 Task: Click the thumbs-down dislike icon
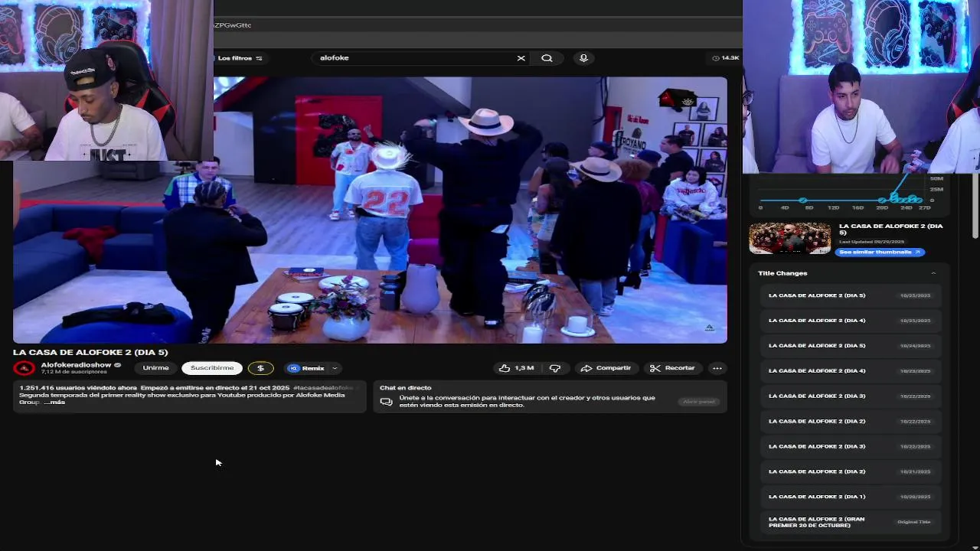(x=555, y=368)
